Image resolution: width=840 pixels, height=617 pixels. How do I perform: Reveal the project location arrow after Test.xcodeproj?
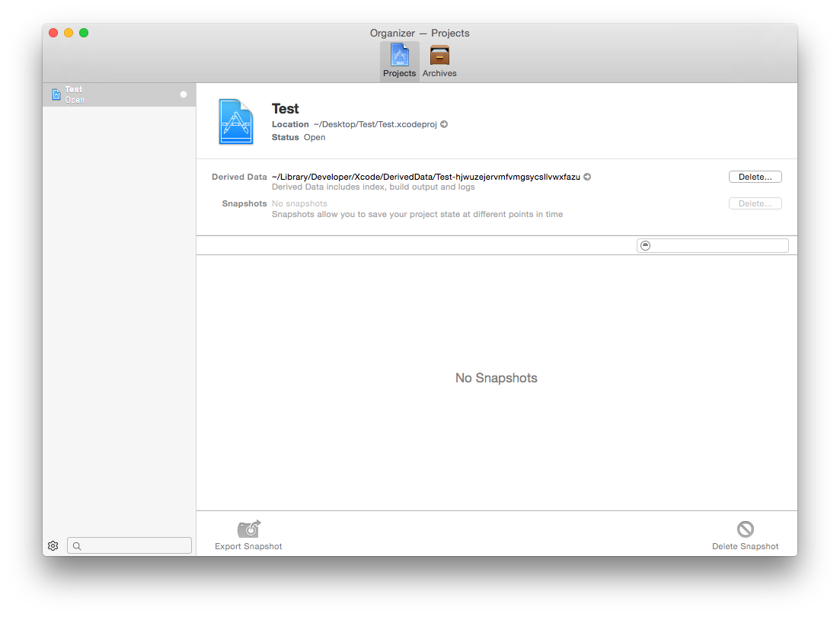[444, 124]
